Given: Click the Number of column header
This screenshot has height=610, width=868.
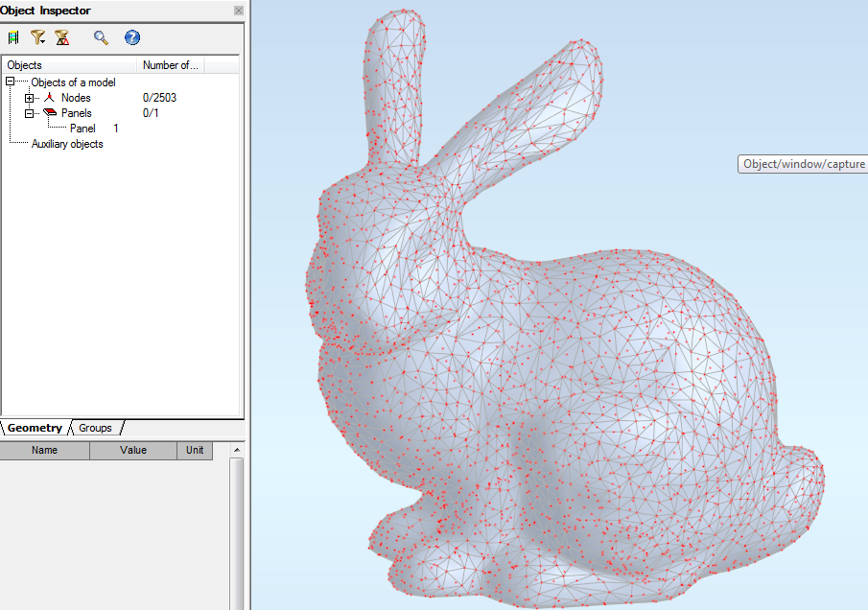Looking at the screenshot, I should (171, 65).
